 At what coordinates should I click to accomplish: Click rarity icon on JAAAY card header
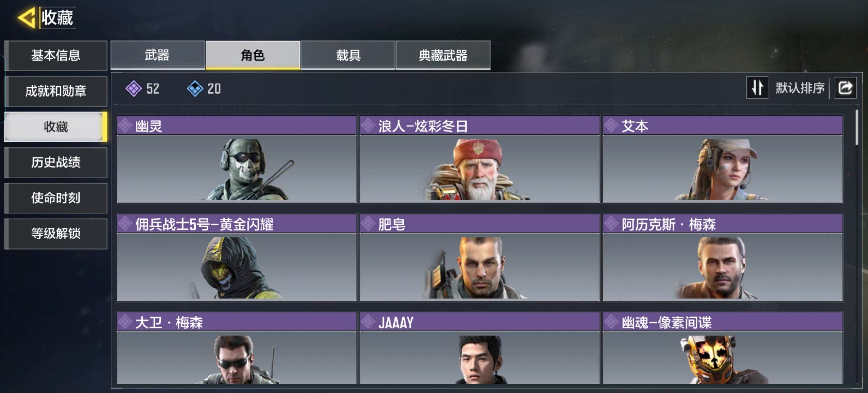tap(368, 322)
